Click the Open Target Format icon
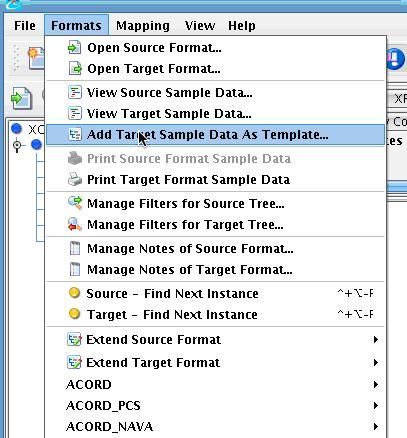The width and height of the screenshot is (407, 438). click(x=75, y=68)
